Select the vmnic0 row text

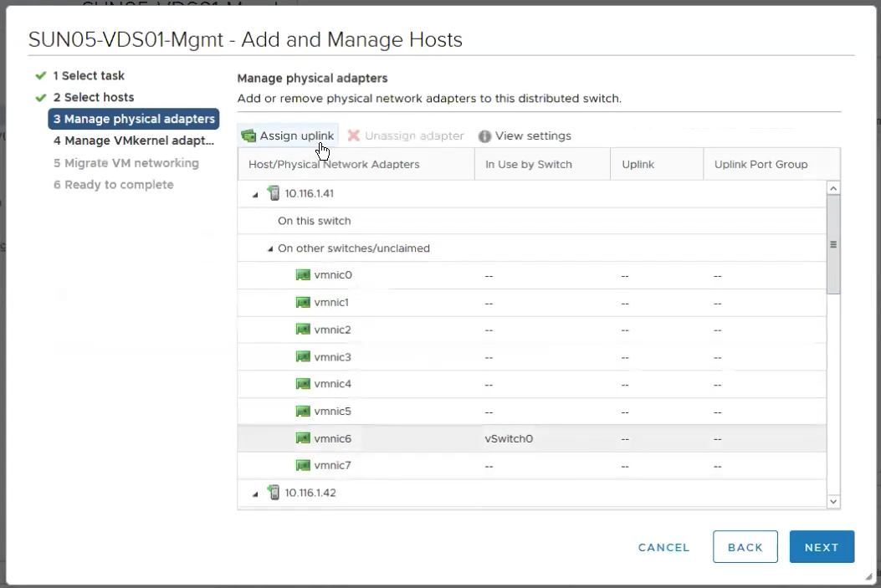click(333, 274)
